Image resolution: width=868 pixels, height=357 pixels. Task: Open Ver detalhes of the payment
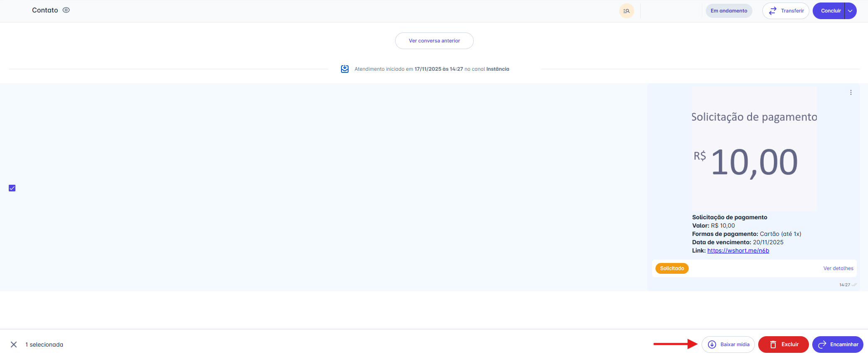pos(838,268)
